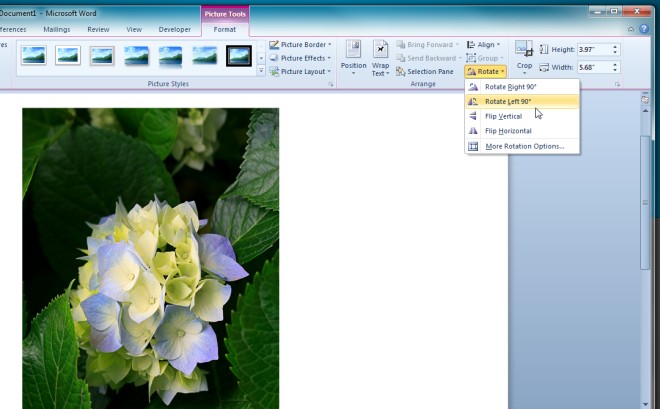Apply the black double frame picture style
660x409 pixels.
[239, 56]
